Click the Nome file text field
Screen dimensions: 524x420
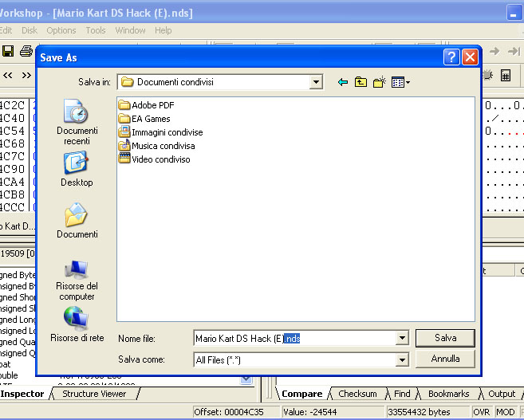point(295,338)
